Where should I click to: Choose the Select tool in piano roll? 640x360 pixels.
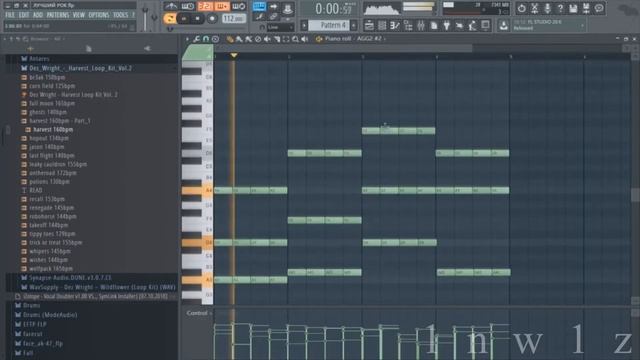(286, 39)
